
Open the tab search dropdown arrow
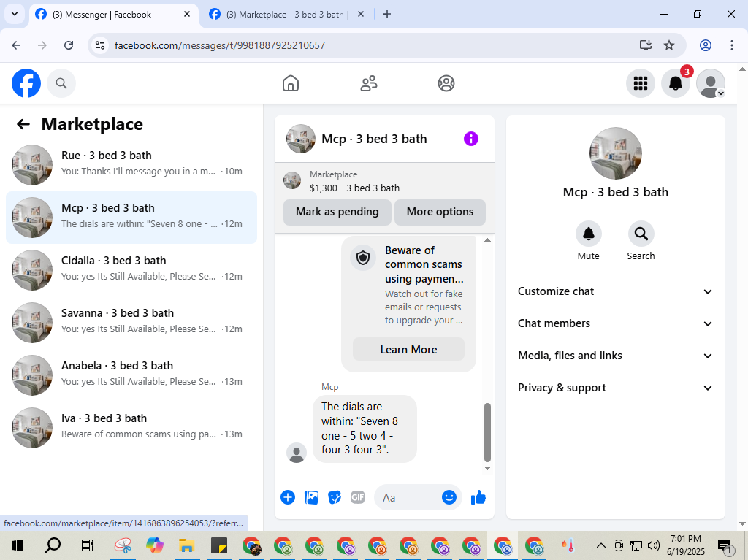point(15,14)
